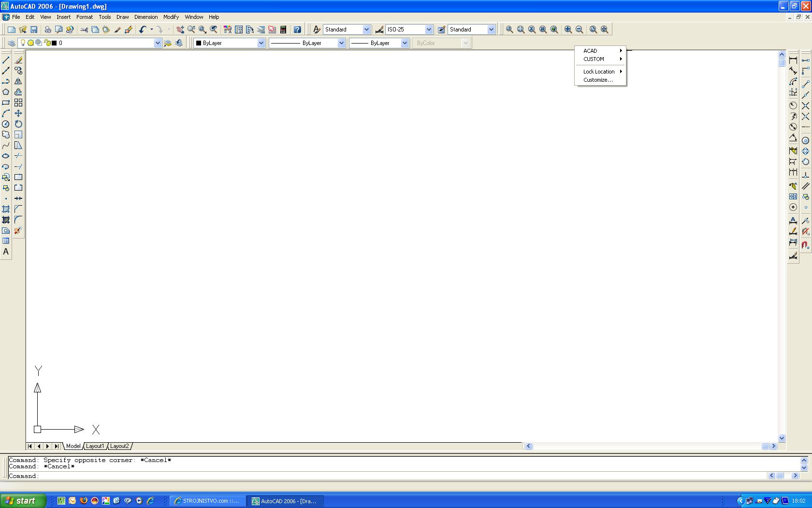Activate the Mirror modify tool
Image resolution: width=812 pixels, height=508 pixels.
point(18,81)
